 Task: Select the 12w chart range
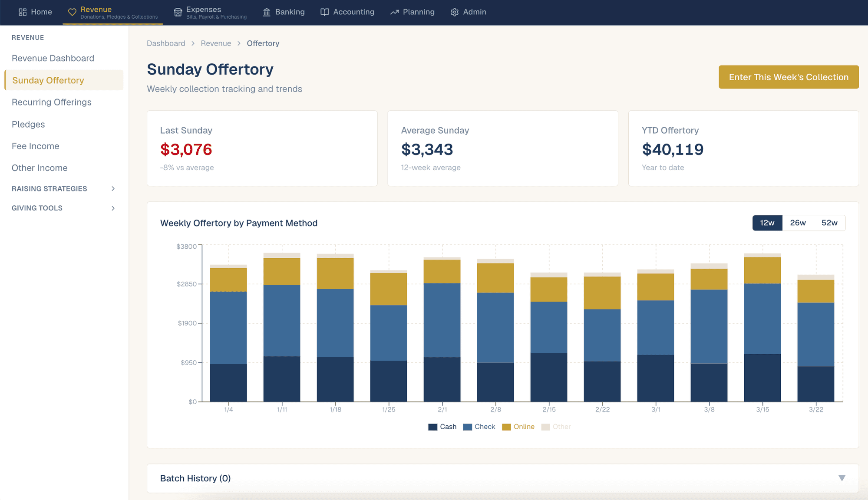tap(767, 223)
